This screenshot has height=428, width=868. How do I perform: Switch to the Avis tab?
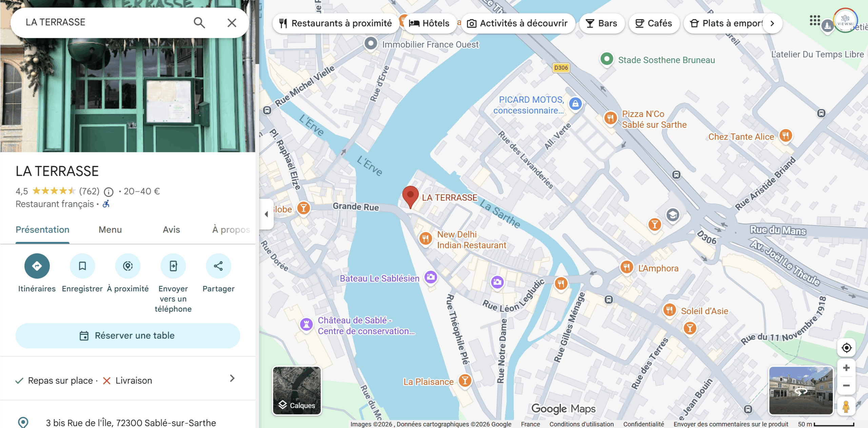[171, 230]
